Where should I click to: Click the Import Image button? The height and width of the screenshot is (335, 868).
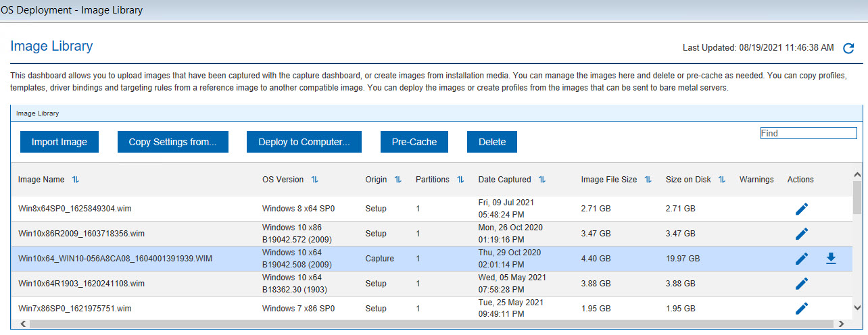[59, 142]
